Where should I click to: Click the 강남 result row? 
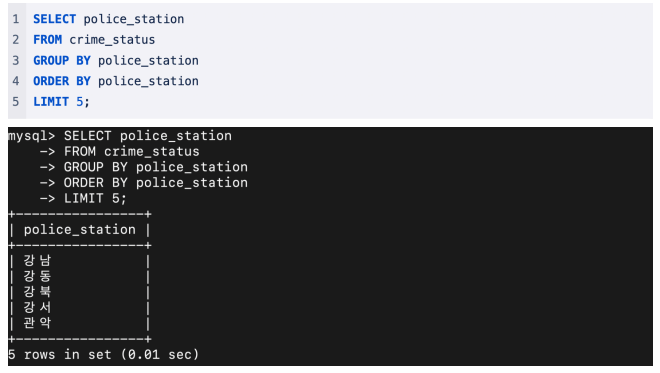click(x=80, y=261)
